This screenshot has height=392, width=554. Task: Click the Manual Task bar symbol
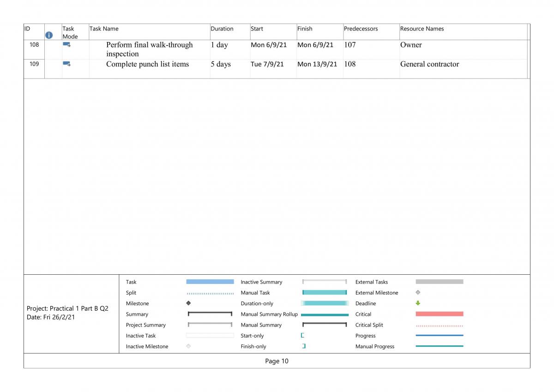325,292
